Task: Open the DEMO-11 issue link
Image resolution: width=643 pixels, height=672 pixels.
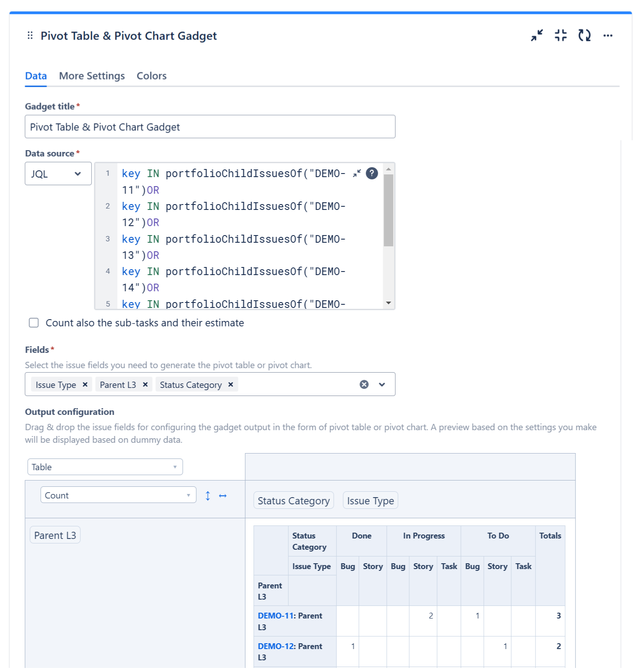Action: (276, 616)
